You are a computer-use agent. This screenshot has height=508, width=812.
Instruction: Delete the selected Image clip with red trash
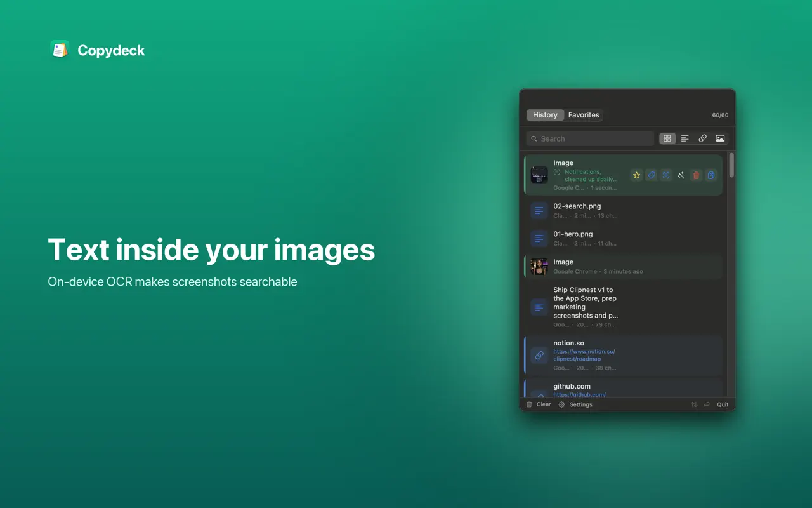[x=696, y=175]
